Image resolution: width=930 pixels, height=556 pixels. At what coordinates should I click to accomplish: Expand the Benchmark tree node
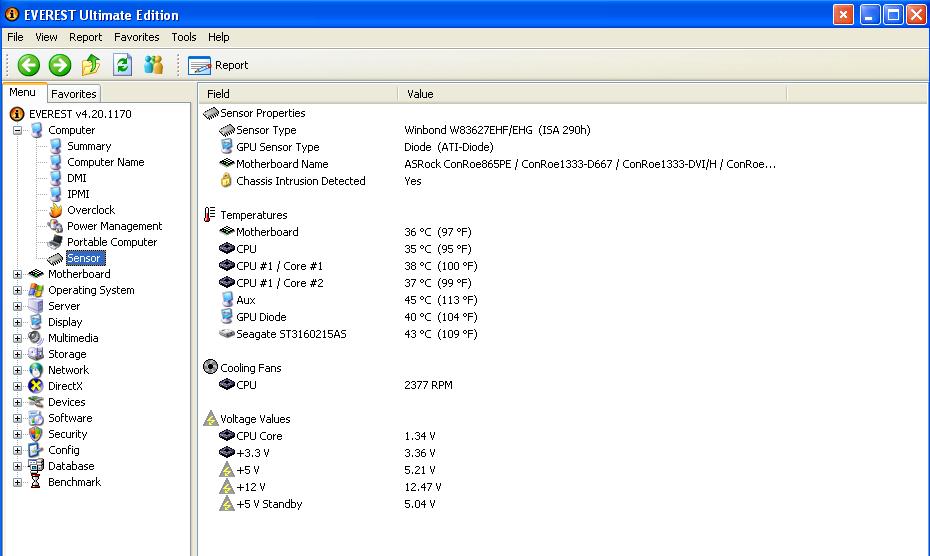tap(17, 482)
